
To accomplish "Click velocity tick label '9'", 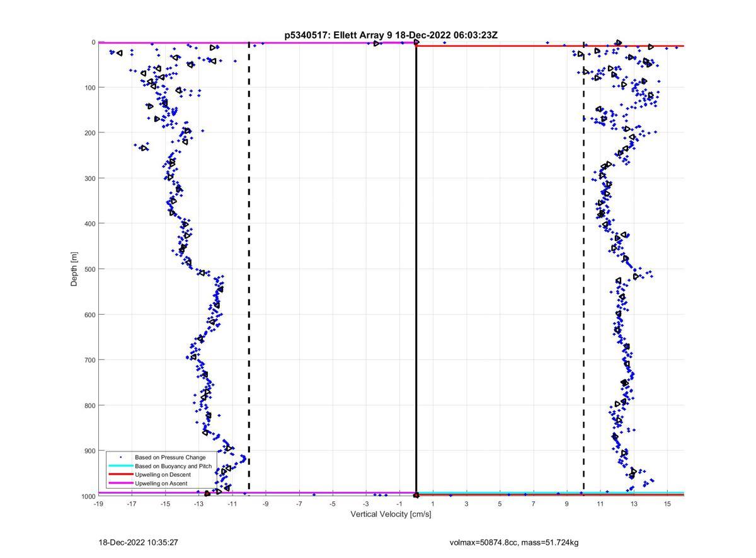I will tap(566, 504).
